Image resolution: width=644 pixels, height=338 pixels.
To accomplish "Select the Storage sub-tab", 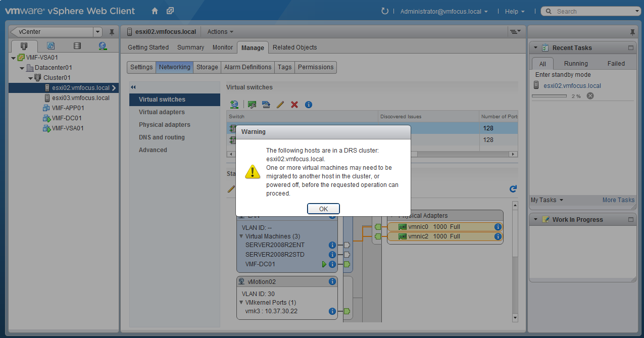I will pos(207,67).
